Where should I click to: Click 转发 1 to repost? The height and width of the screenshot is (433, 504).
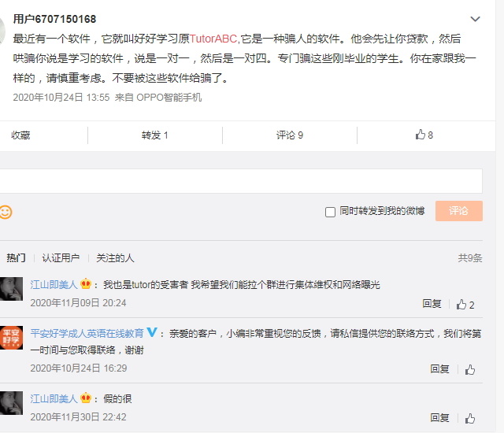(x=154, y=135)
